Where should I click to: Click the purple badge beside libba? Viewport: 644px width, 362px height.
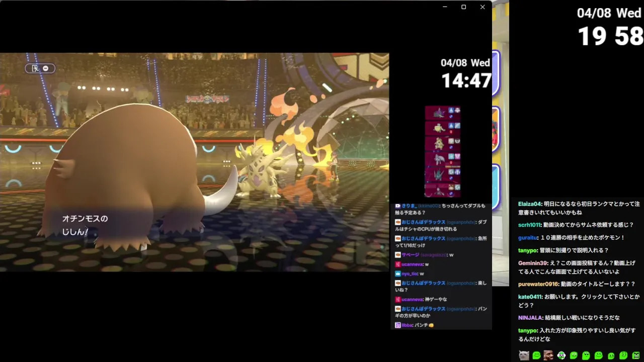click(x=397, y=325)
